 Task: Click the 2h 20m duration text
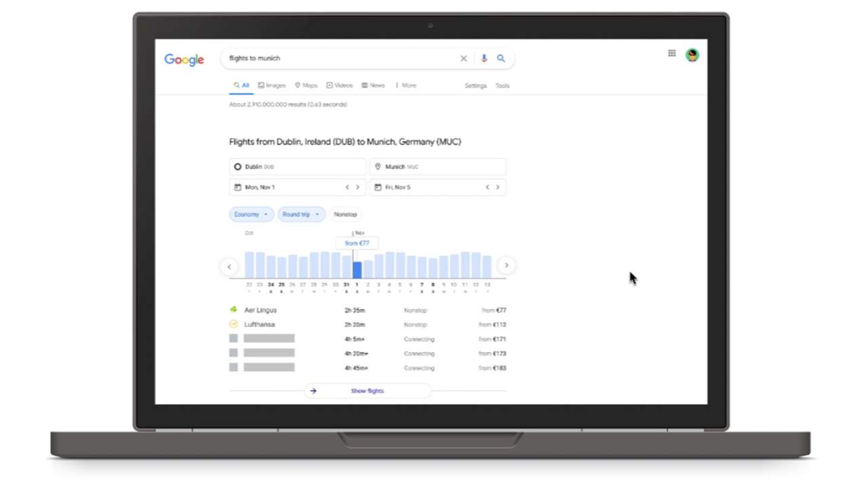click(355, 325)
